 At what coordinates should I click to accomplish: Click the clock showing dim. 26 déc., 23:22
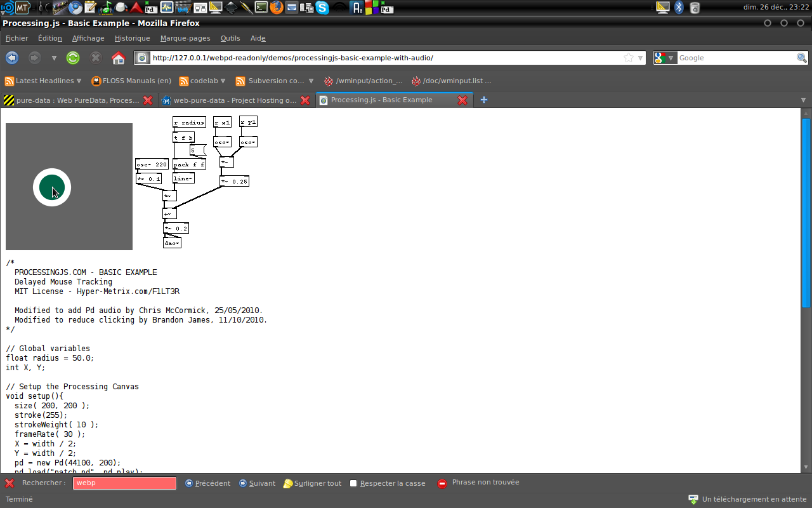[777, 7]
